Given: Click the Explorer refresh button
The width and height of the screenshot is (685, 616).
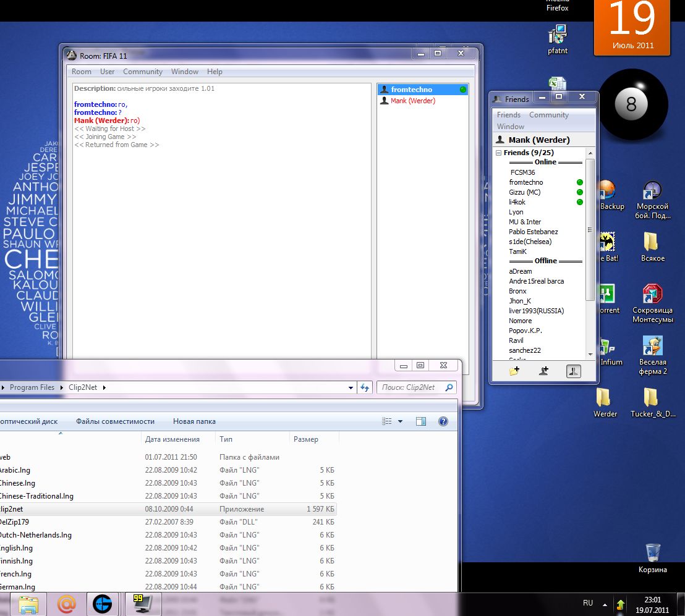Looking at the screenshot, I should click(365, 387).
